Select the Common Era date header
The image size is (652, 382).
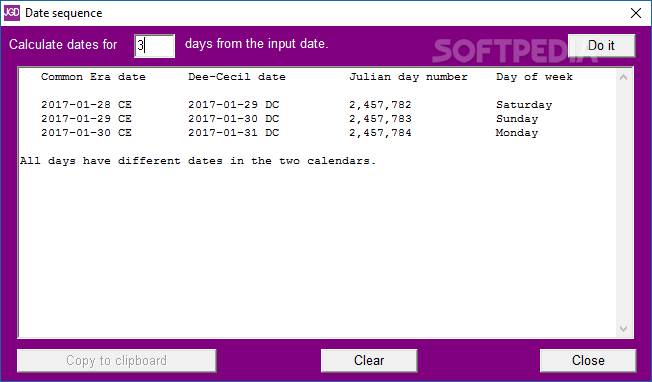[x=93, y=77]
